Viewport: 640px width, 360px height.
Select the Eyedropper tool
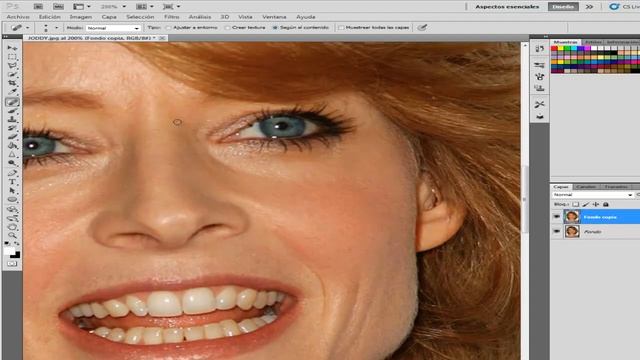point(12,92)
